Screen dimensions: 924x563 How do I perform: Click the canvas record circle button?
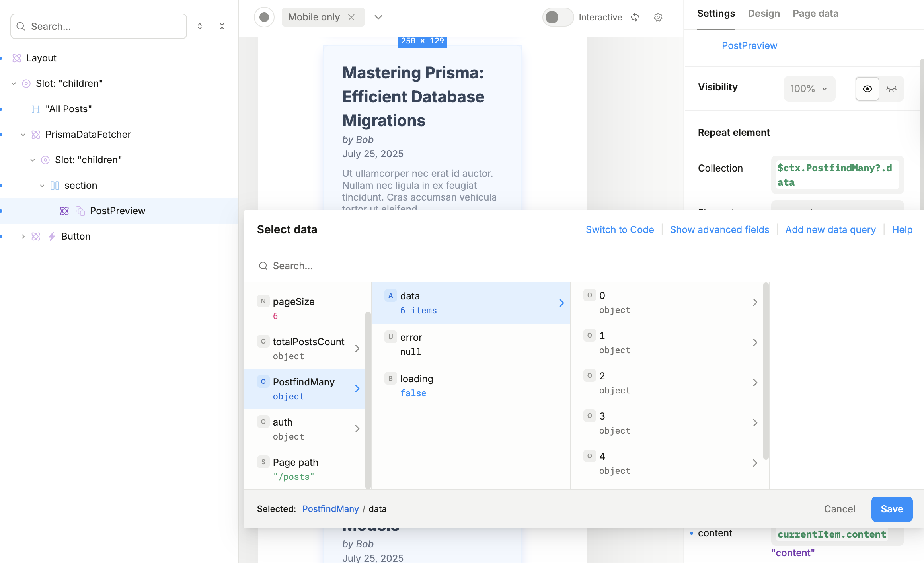click(x=264, y=17)
